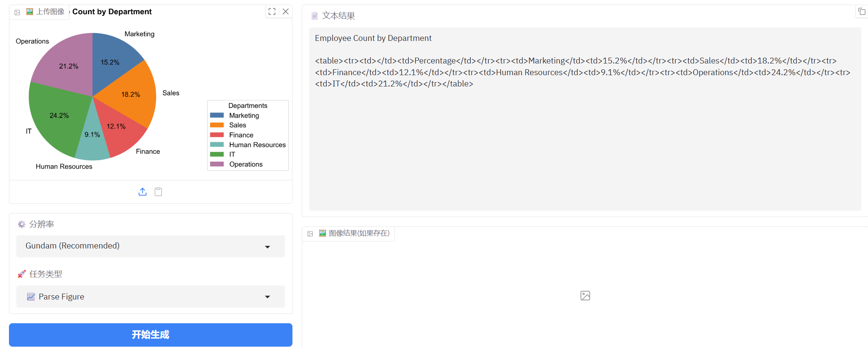
Task: Click the Operations purple legend swatch
Action: click(217, 164)
